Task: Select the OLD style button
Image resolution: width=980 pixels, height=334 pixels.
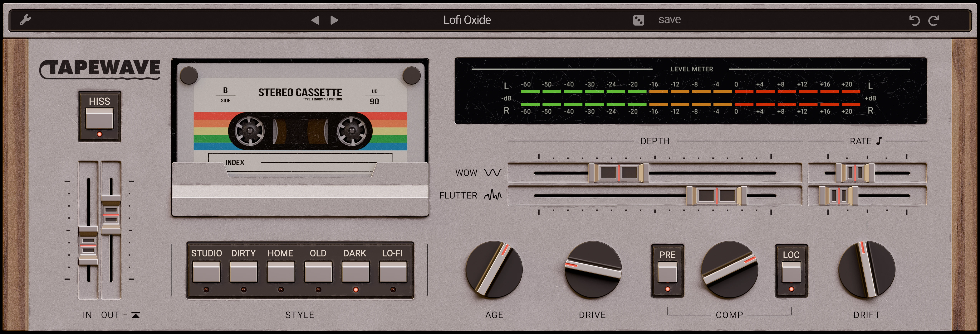Action: 318,272
